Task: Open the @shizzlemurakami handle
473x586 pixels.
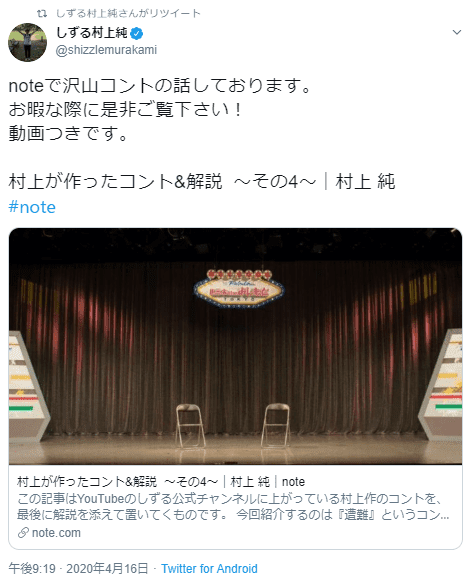Action: coord(106,50)
